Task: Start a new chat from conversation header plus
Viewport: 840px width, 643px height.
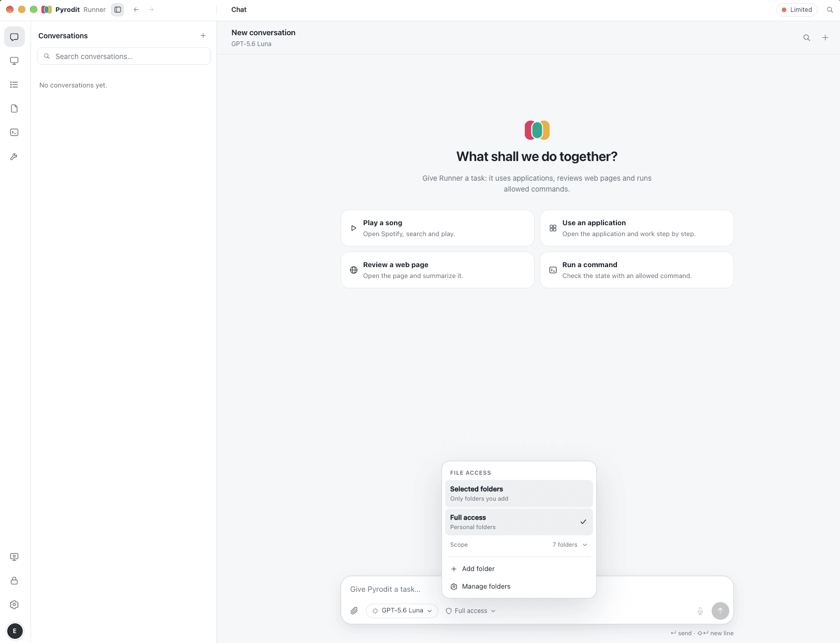Action: (x=825, y=37)
